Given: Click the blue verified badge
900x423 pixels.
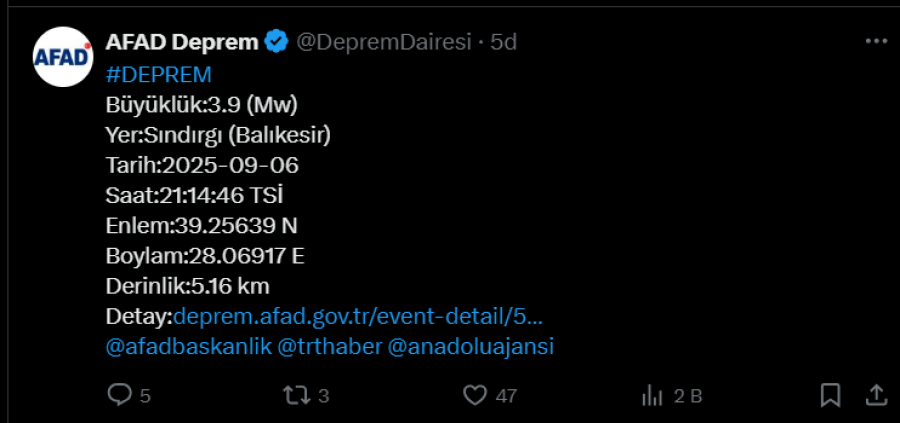Looking at the screenshot, I should tap(276, 42).
